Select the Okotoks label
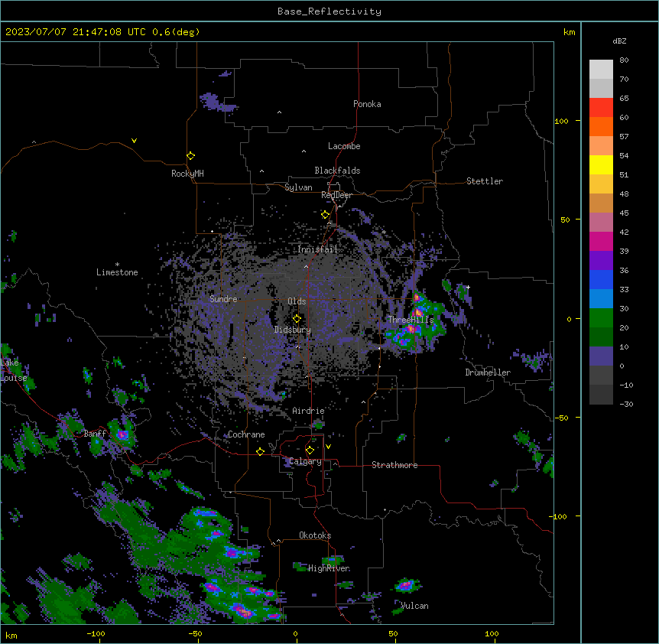The width and height of the screenshot is (659, 644). [315, 535]
